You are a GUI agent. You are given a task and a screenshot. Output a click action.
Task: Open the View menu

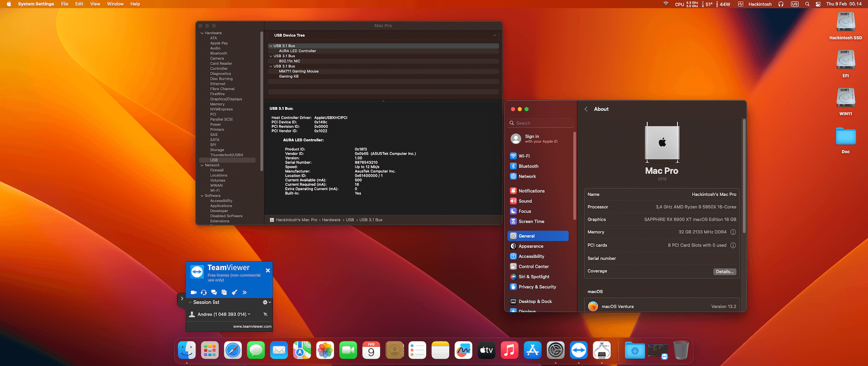point(95,4)
